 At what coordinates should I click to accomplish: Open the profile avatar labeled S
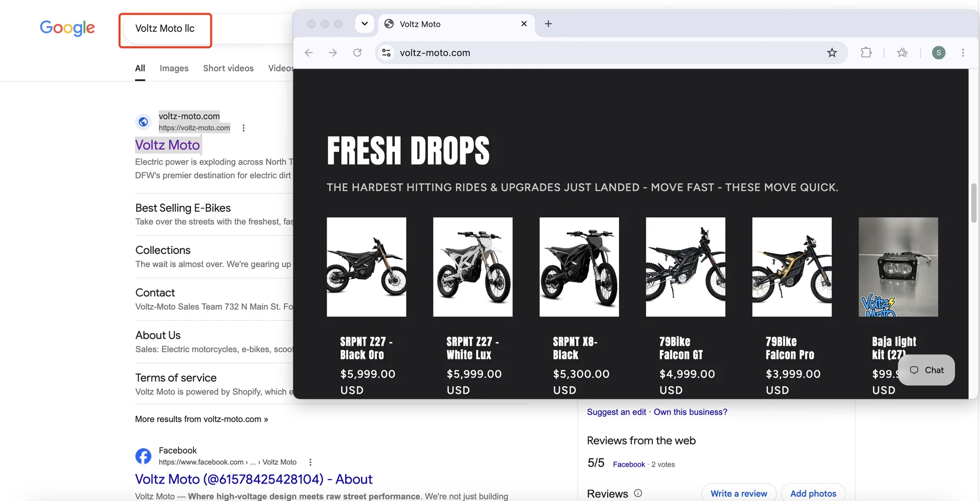[939, 53]
